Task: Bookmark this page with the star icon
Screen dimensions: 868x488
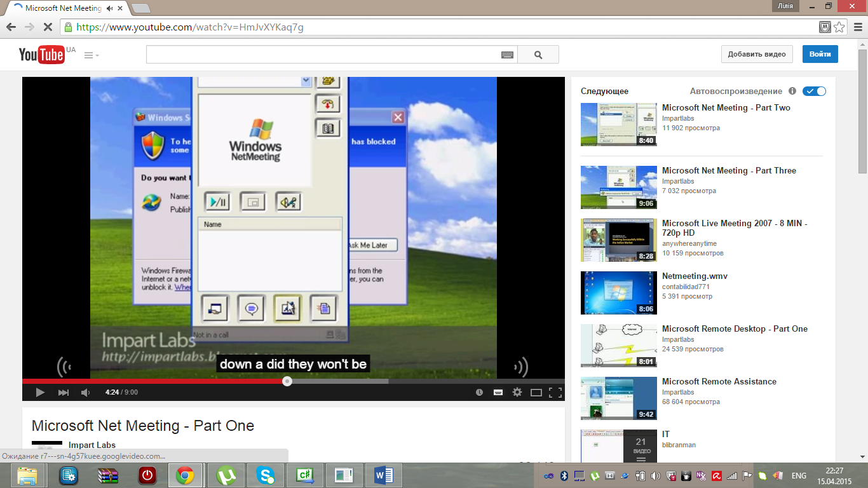Action: tap(839, 27)
